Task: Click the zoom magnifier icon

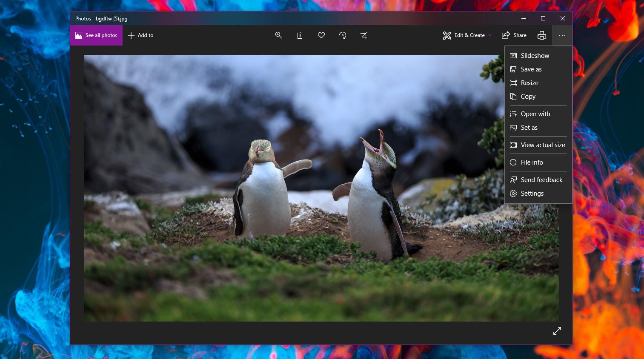Action: [279, 35]
